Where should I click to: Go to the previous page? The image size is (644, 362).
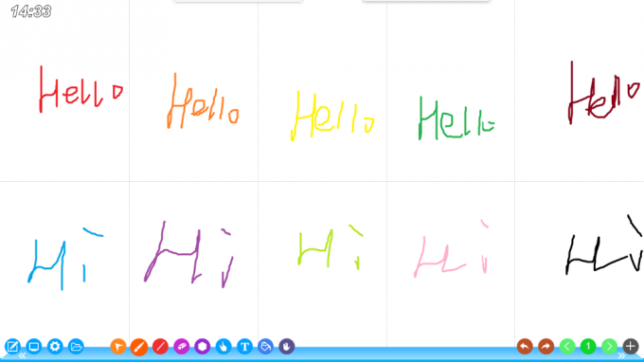(567, 347)
